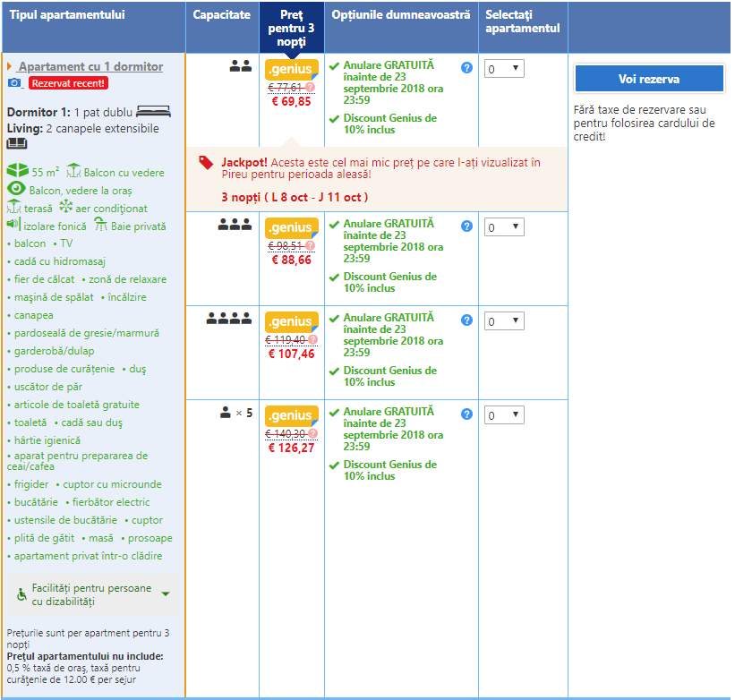Click the eye icon for vedere la oraș
This screenshot has width=735, height=700.
click(x=16, y=189)
